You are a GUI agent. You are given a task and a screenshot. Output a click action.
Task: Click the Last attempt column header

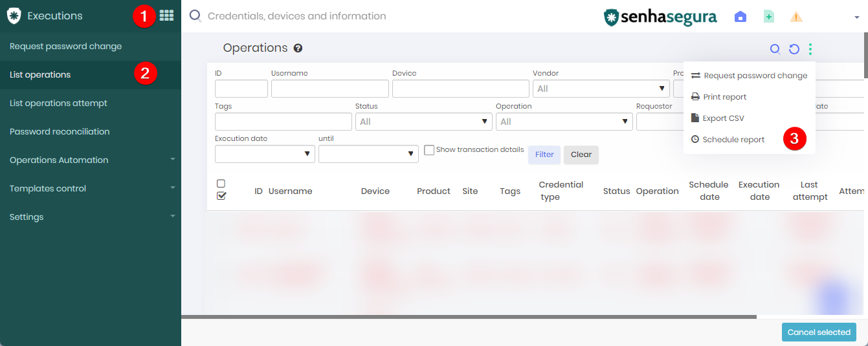[x=810, y=191]
